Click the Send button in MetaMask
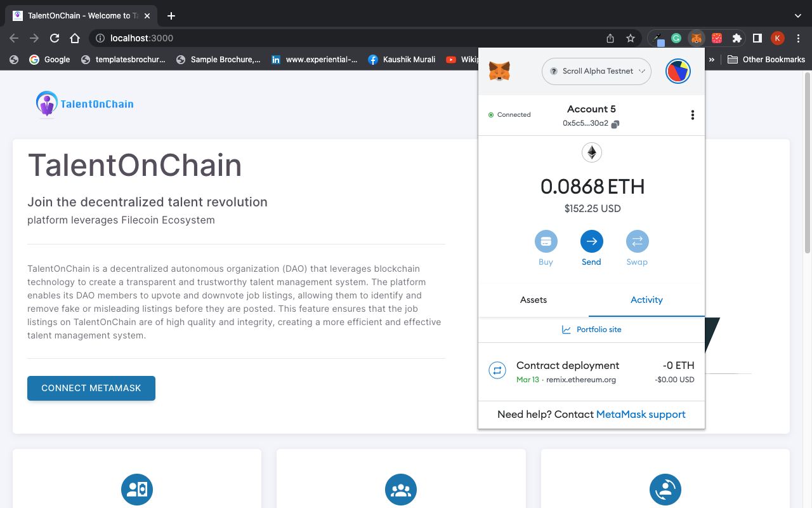Screen dimensions: 812x508 (x=591, y=248)
